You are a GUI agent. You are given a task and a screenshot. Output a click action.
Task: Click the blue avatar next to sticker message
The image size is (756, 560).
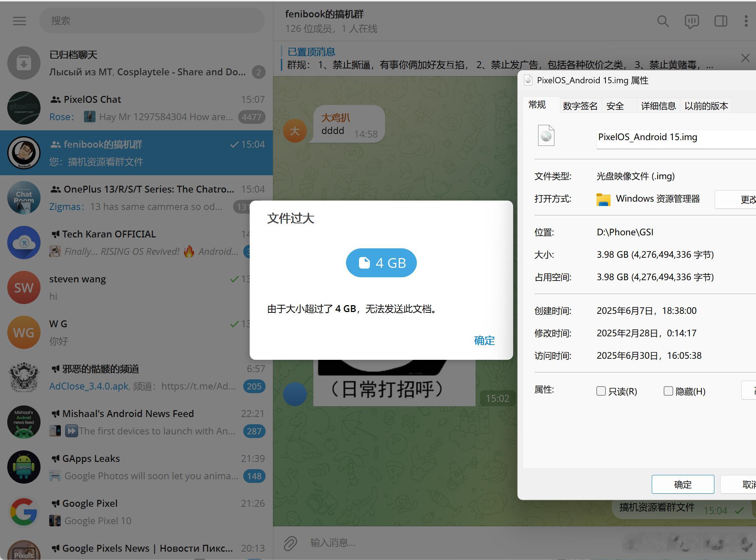pos(295,394)
